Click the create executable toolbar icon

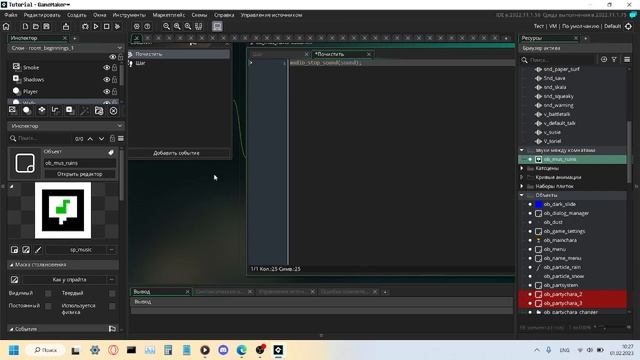coord(66,27)
